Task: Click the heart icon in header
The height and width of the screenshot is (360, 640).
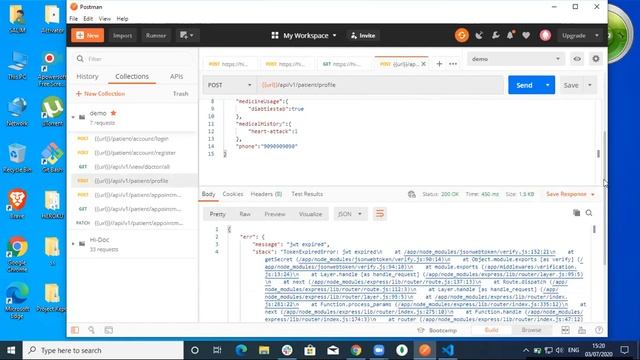Action: (526, 36)
